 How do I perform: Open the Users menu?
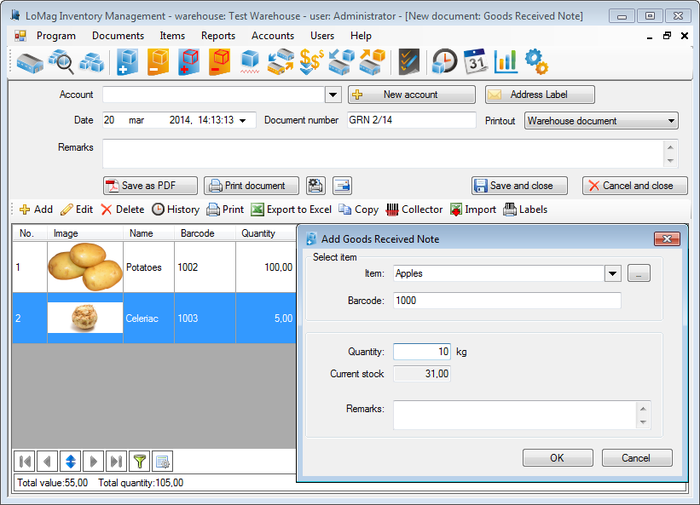click(x=322, y=36)
